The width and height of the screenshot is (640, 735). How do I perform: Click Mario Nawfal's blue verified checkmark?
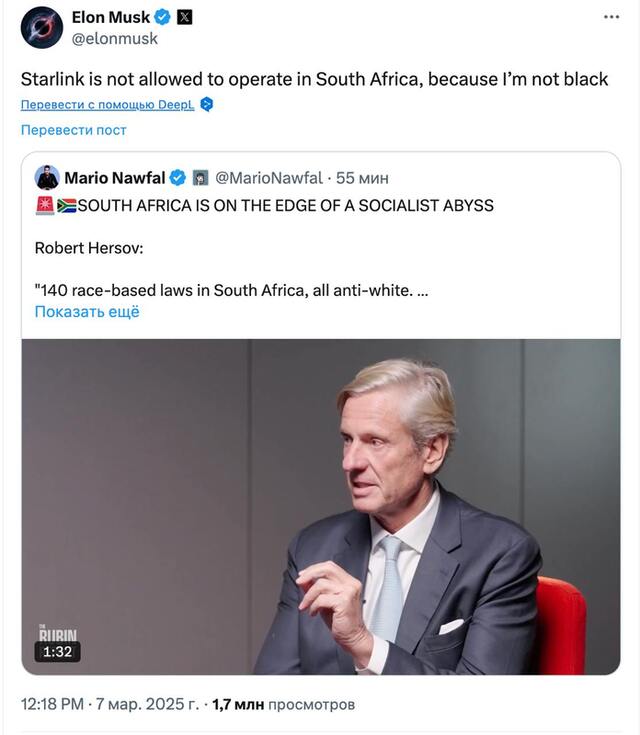177,178
